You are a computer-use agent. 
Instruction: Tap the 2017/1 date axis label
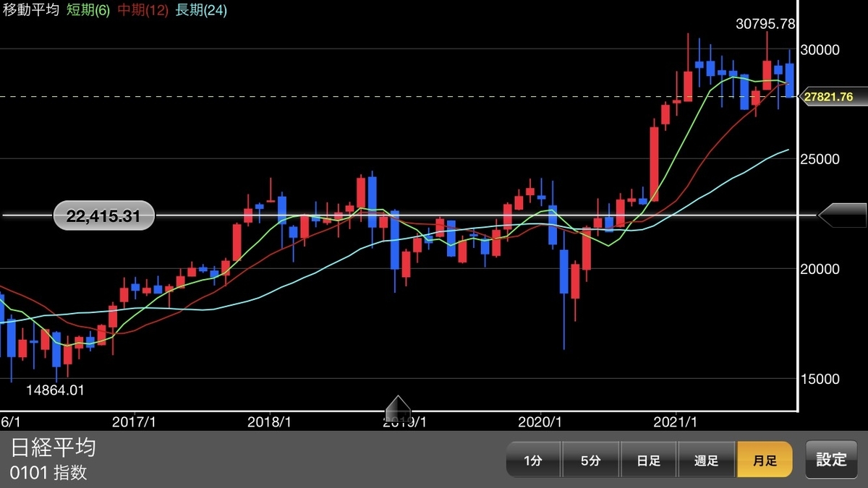[135, 421]
